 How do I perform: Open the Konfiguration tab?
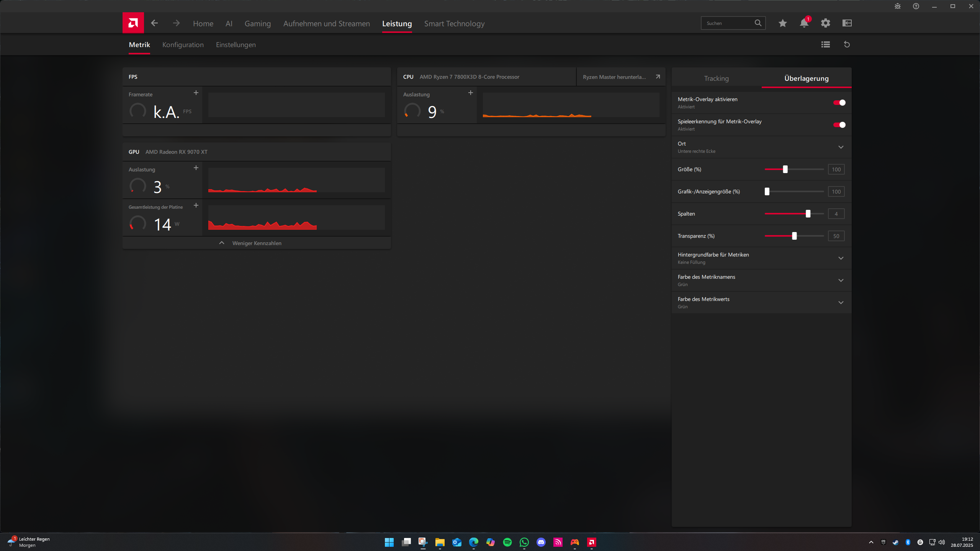pyautogui.click(x=183, y=45)
